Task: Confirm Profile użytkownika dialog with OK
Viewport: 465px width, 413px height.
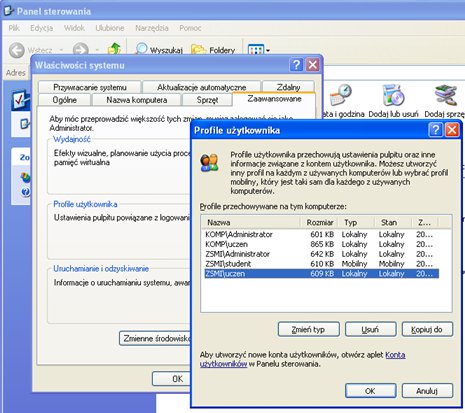Action: 371,391
